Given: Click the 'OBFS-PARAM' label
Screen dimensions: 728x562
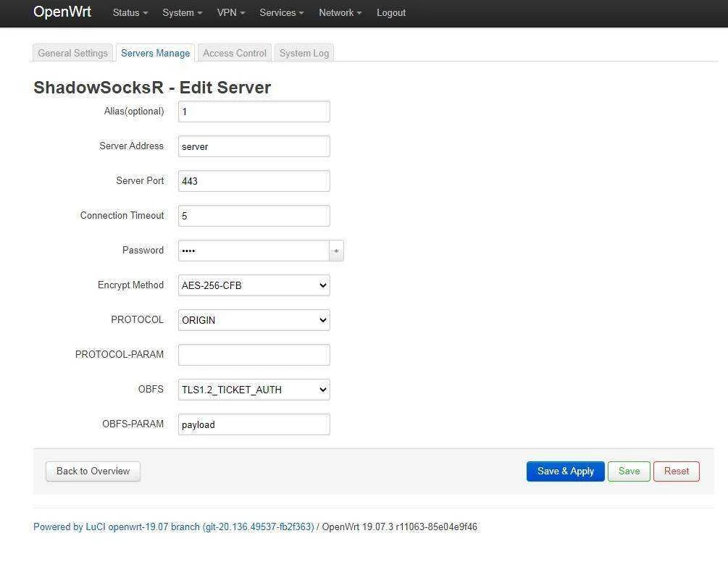Looking at the screenshot, I should click(133, 424).
